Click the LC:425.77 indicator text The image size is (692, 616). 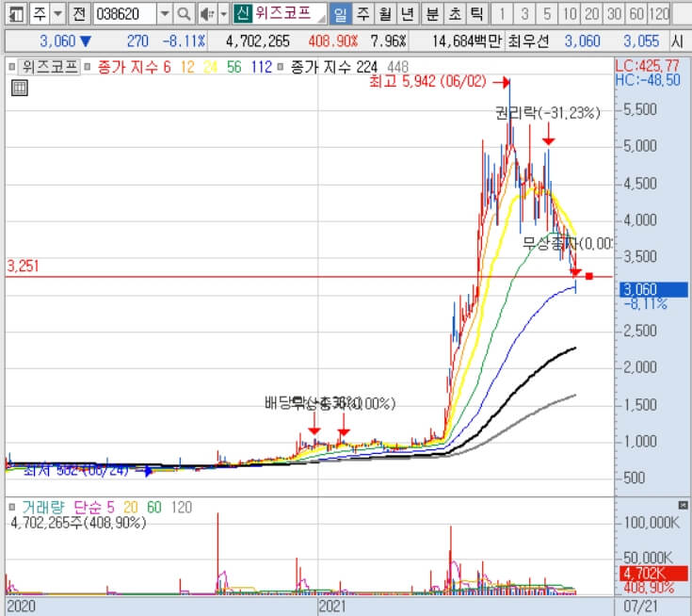pos(648,66)
